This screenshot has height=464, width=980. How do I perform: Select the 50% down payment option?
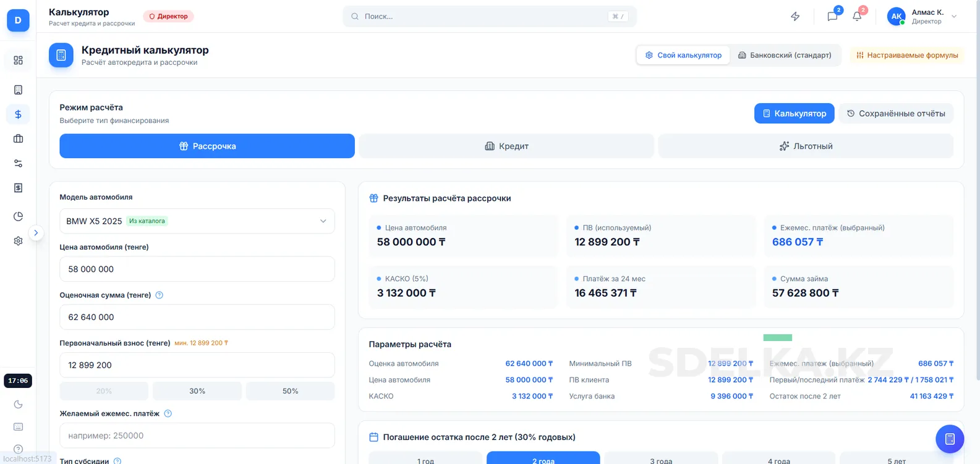pyautogui.click(x=290, y=391)
